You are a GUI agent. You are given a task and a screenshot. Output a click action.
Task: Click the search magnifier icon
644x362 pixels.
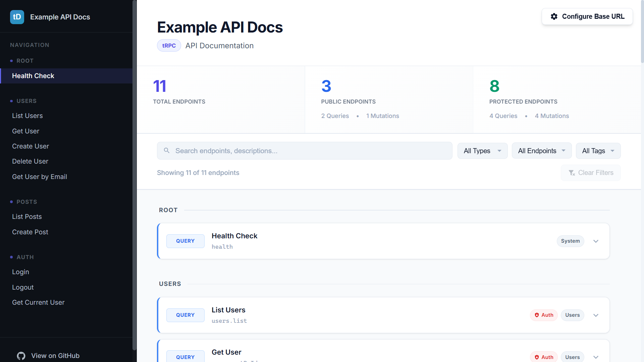tap(167, 150)
